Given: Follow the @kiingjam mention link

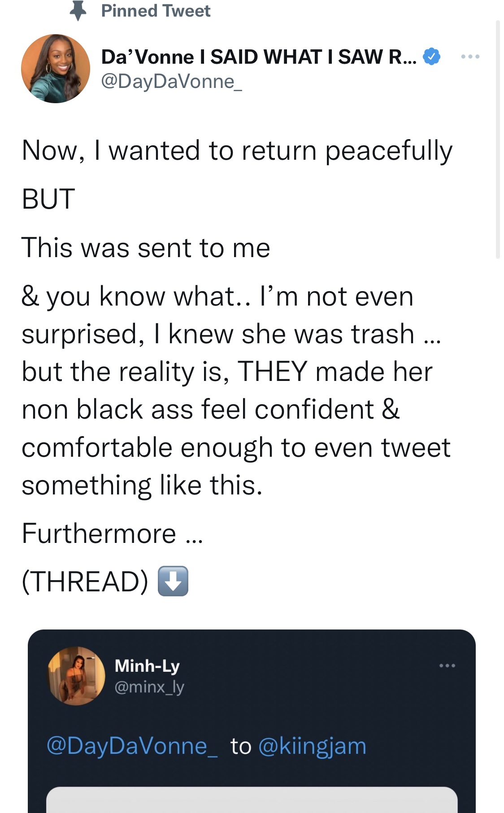Looking at the screenshot, I should 313,746.
